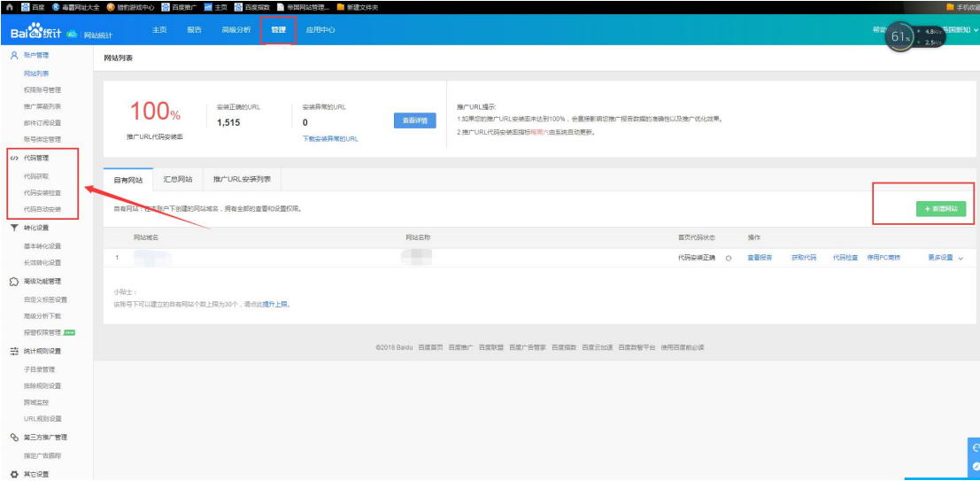Select 推广屏蔽列表 in the sidebar
Image resolution: width=980 pixels, height=481 pixels.
(42, 106)
